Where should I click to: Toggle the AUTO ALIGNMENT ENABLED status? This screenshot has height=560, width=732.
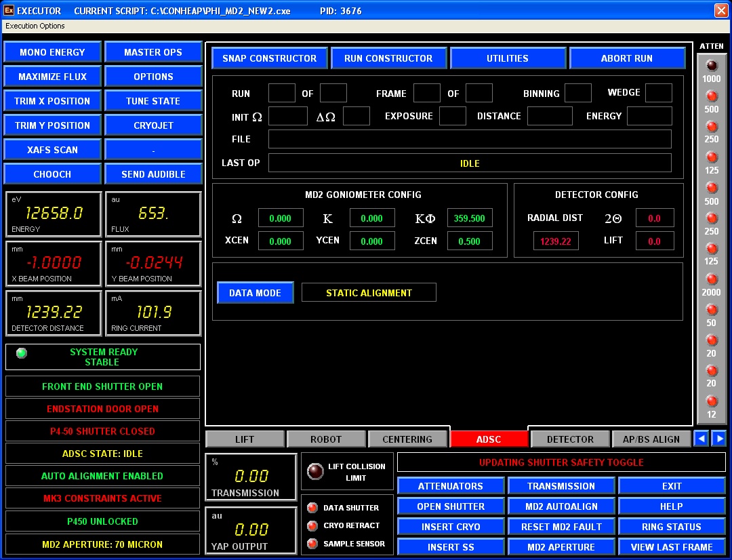point(102,476)
